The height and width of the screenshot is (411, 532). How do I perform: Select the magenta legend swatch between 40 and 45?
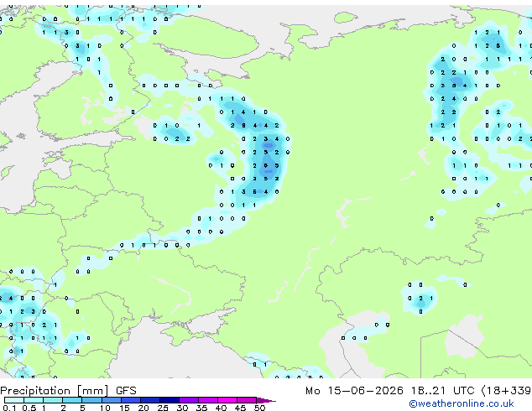[227, 400]
